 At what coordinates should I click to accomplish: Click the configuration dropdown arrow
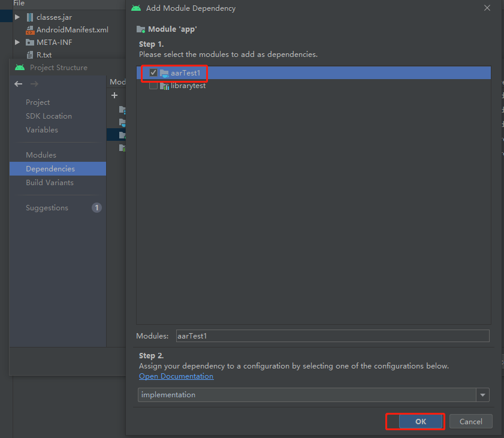tap(483, 395)
